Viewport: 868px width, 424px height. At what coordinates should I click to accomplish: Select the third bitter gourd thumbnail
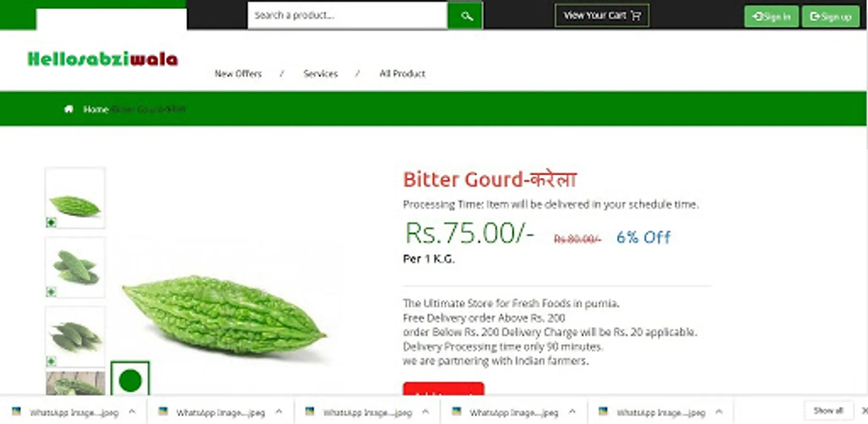(75, 337)
